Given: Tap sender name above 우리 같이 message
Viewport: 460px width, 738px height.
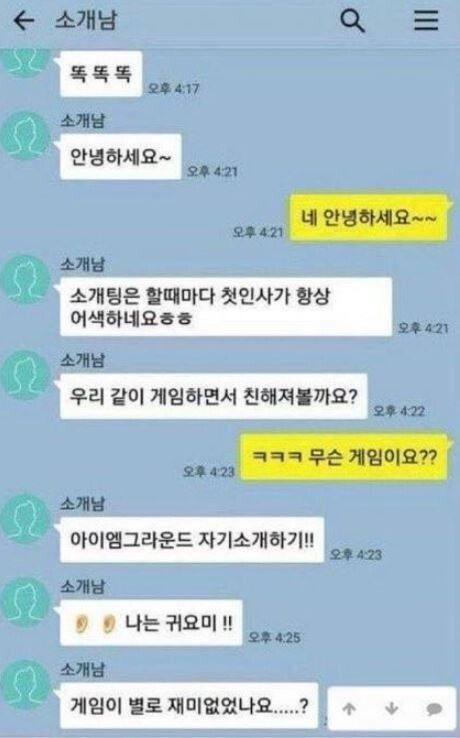Looking at the screenshot, I should coord(82,361).
